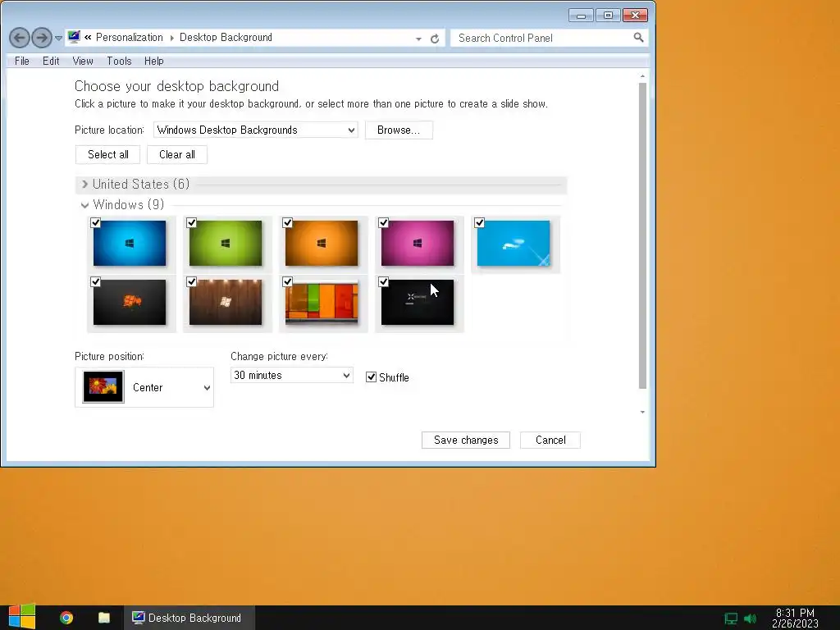Collapse the Windows (9) group
The width and height of the screenshot is (840, 630).
[84, 205]
